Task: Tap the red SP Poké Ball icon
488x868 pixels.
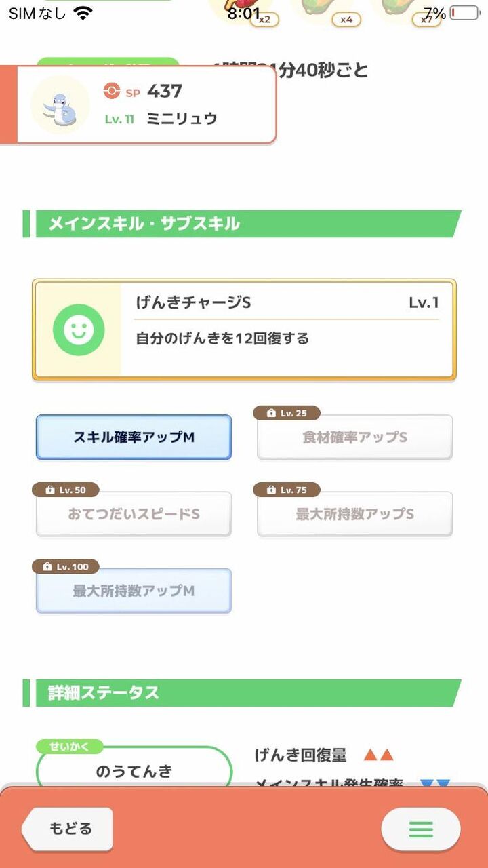Action: tap(111, 91)
